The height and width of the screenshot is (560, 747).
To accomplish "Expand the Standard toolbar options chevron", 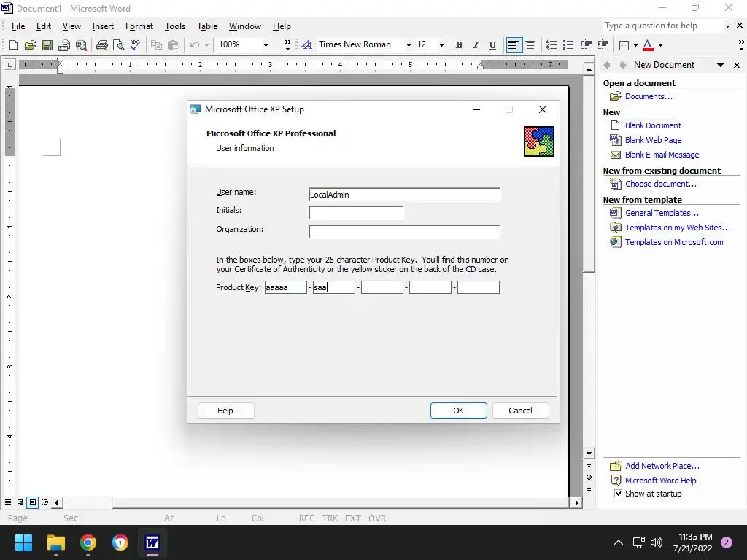I will point(287,45).
